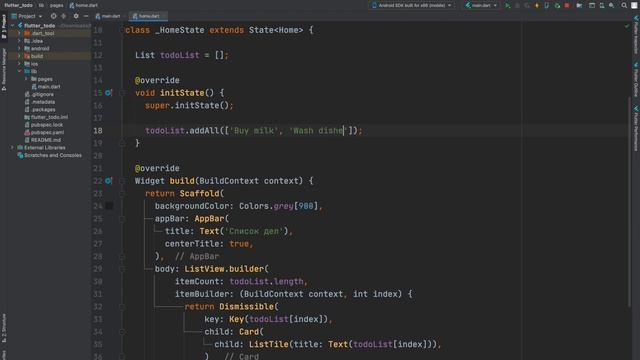Select pubspec.lock in the project tree
The image size is (640, 360).
click(47, 125)
